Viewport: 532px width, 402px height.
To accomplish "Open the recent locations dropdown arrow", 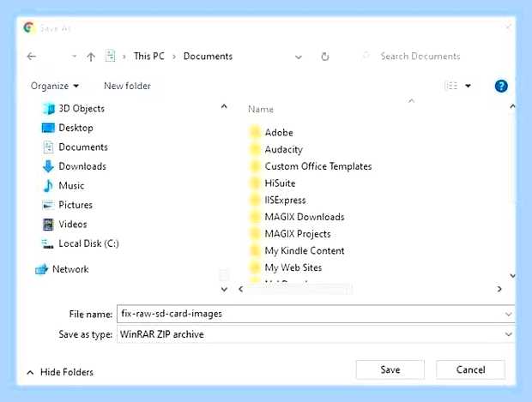I will pos(74,57).
